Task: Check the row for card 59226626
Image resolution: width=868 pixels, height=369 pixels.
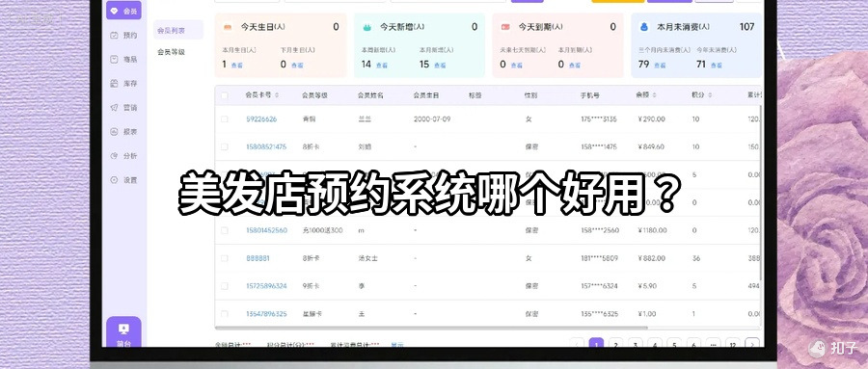Action: point(224,119)
